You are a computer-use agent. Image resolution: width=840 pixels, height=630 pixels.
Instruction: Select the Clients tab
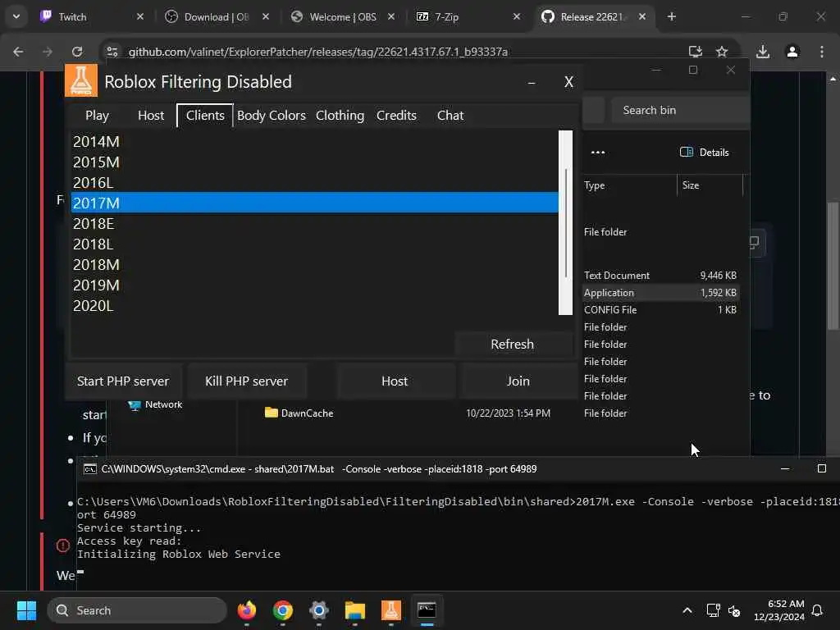pos(205,115)
